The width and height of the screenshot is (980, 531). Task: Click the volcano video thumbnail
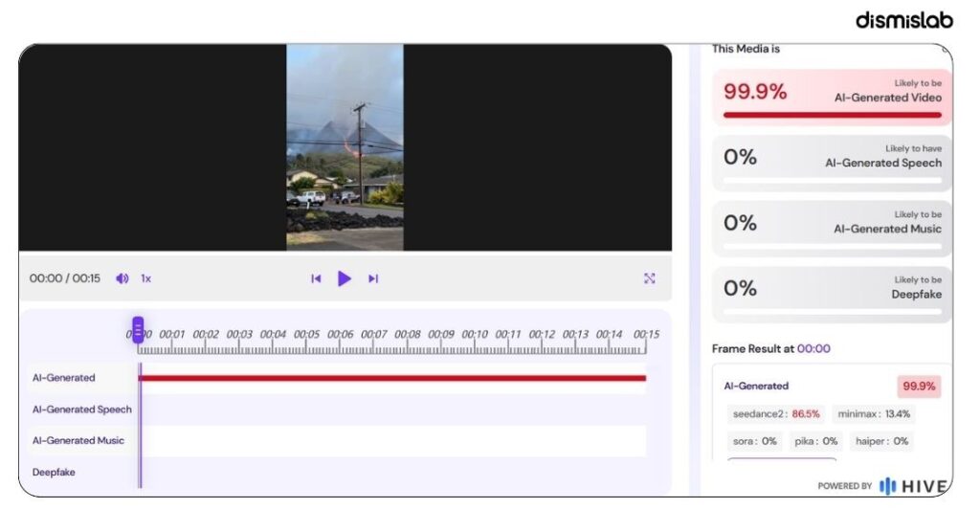pos(345,147)
